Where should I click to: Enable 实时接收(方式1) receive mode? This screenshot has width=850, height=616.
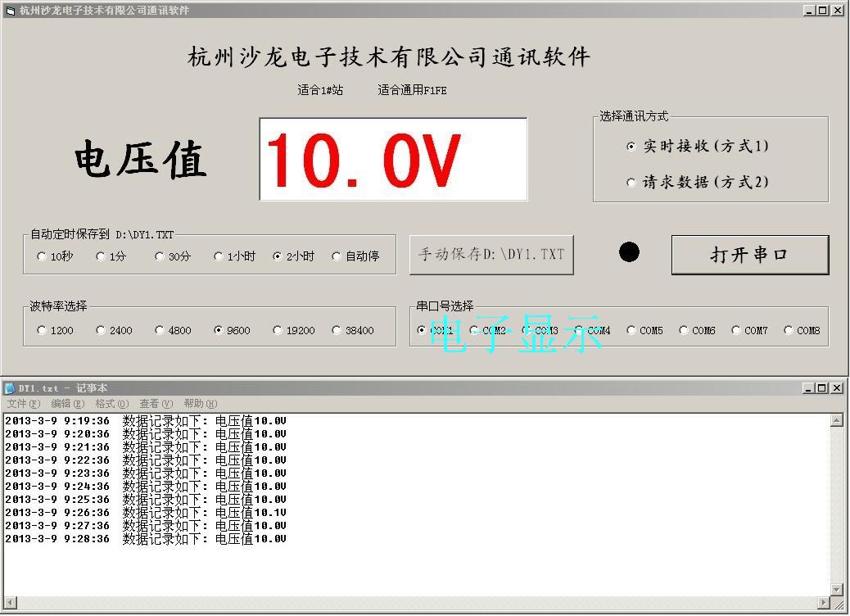coord(630,146)
